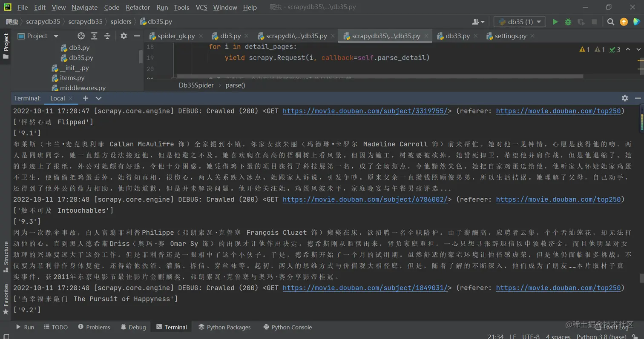Open the VCS menu
This screenshot has width=644, height=339.
pyautogui.click(x=201, y=7)
